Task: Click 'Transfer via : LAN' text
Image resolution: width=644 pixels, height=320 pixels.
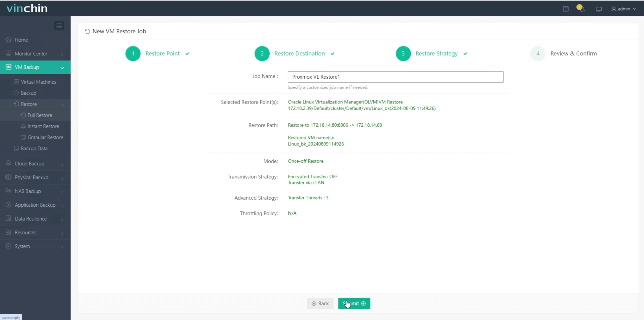Action: 306,183
